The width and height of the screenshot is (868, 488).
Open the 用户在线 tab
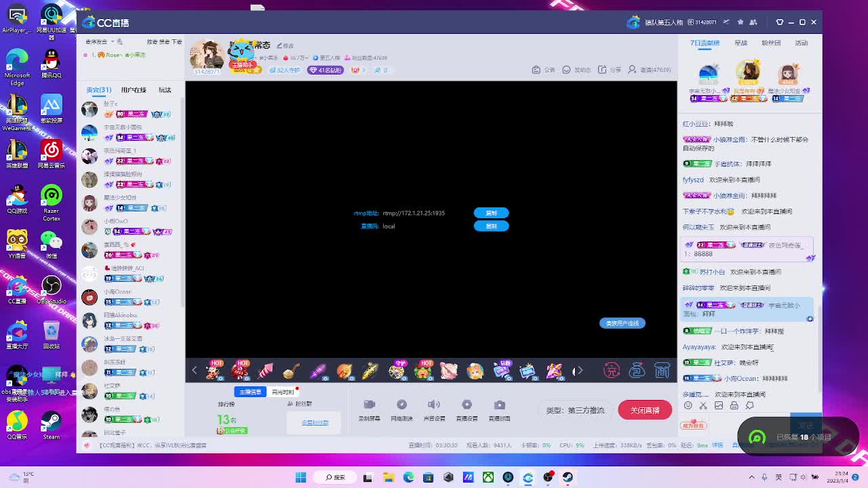(134, 90)
